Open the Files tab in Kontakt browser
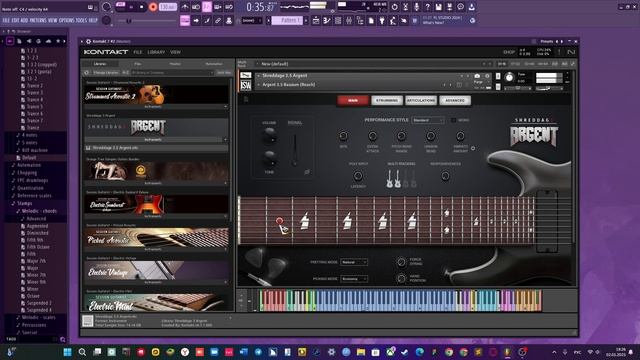 (138, 64)
